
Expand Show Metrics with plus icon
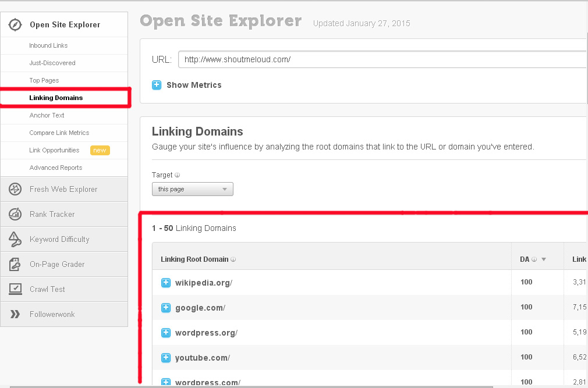click(x=157, y=85)
